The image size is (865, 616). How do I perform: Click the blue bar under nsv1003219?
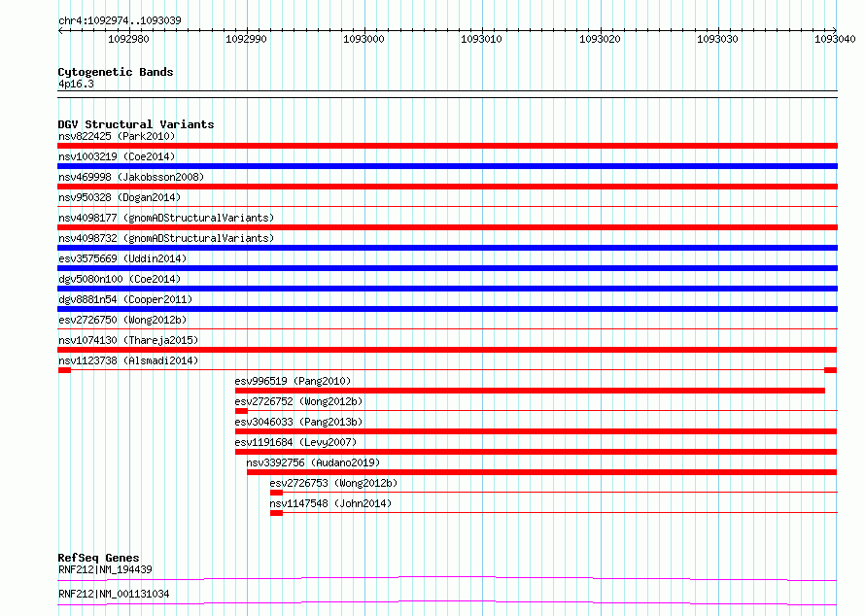point(447,166)
